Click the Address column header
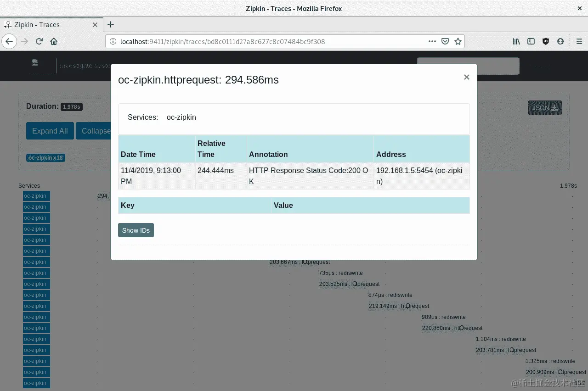Viewport: 588px width, 391px height. [422, 149]
